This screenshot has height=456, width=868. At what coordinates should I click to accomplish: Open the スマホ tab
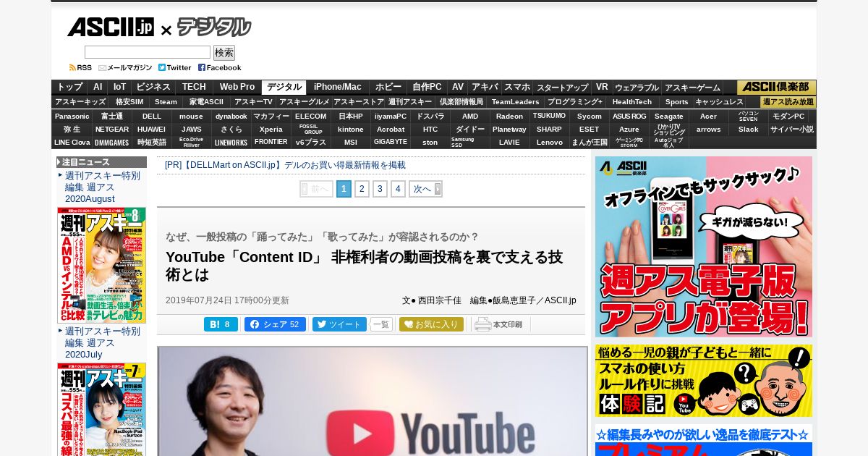[517, 87]
